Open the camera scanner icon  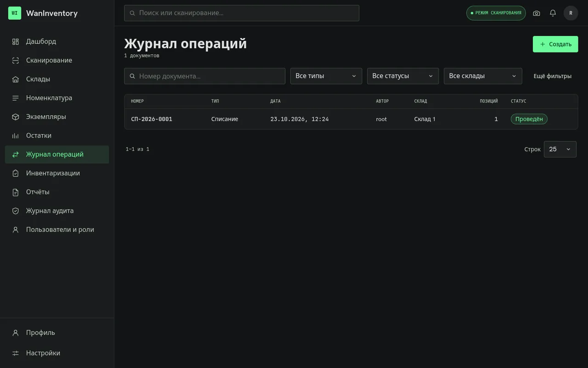tap(537, 13)
